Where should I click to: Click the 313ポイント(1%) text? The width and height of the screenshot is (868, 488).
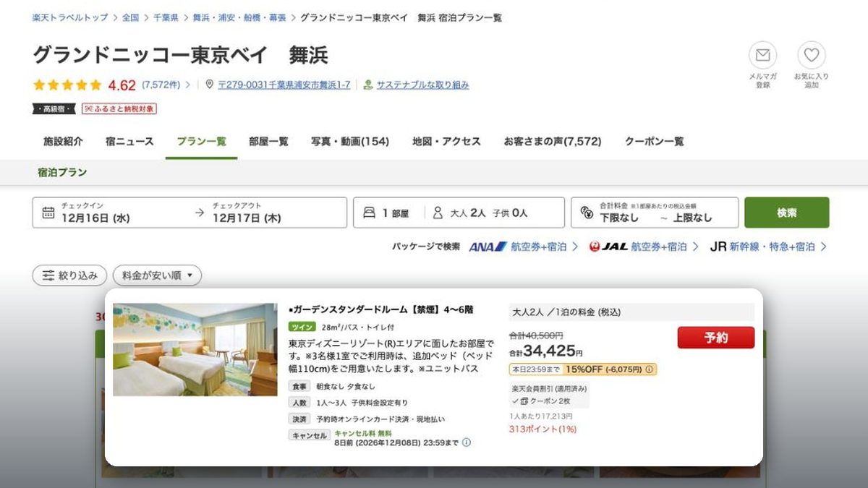[x=542, y=429]
